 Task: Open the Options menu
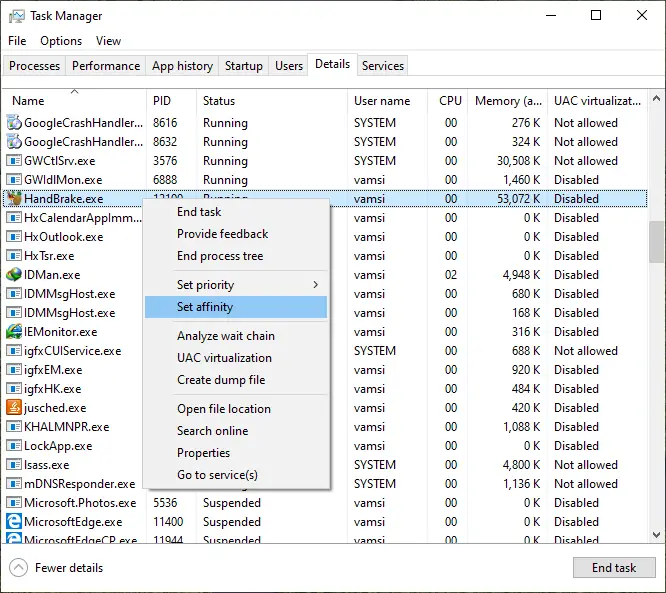tap(61, 41)
